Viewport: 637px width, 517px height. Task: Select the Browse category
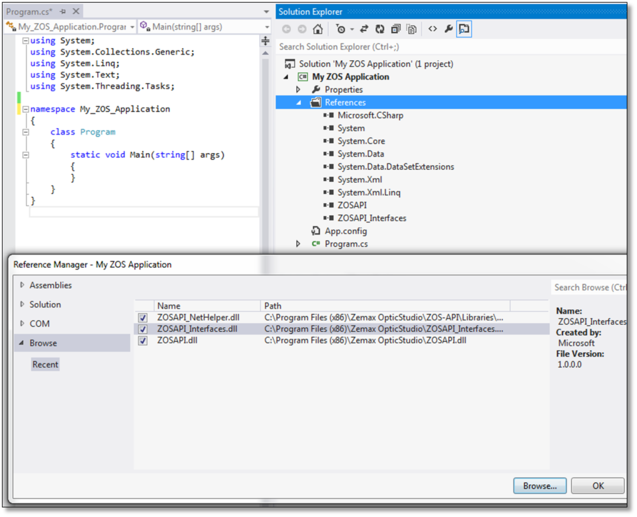[72, 343]
